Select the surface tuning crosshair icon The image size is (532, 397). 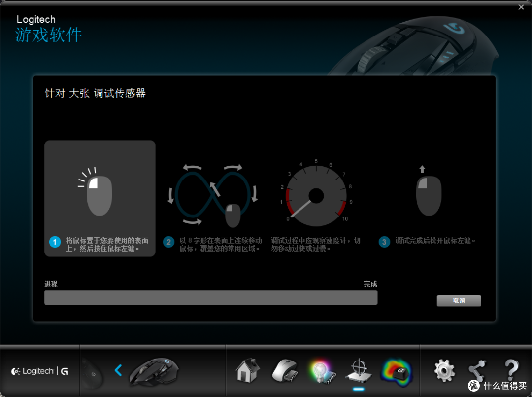pyautogui.click(x=359, y=370)
